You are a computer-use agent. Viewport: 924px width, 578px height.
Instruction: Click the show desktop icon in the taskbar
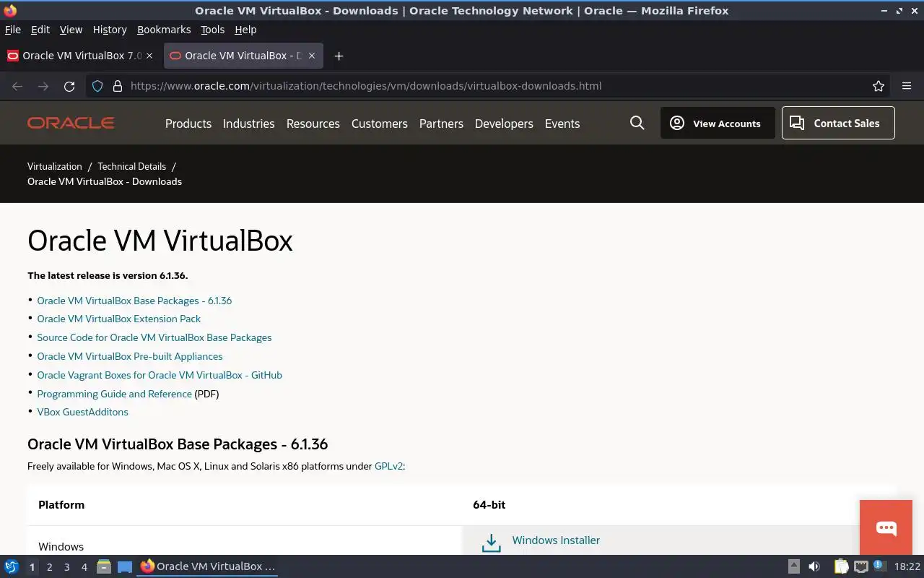pos(125,566)
